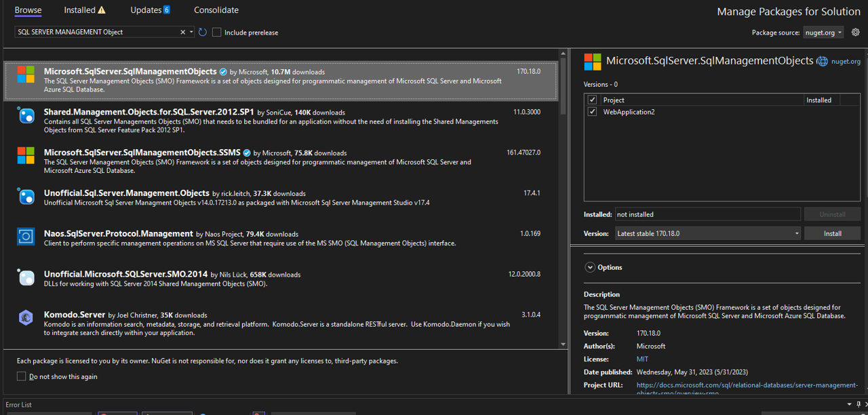Viewport: 868px width, 415px height.
Task: Select Komodo.Server package title
Action: [75, 315]
